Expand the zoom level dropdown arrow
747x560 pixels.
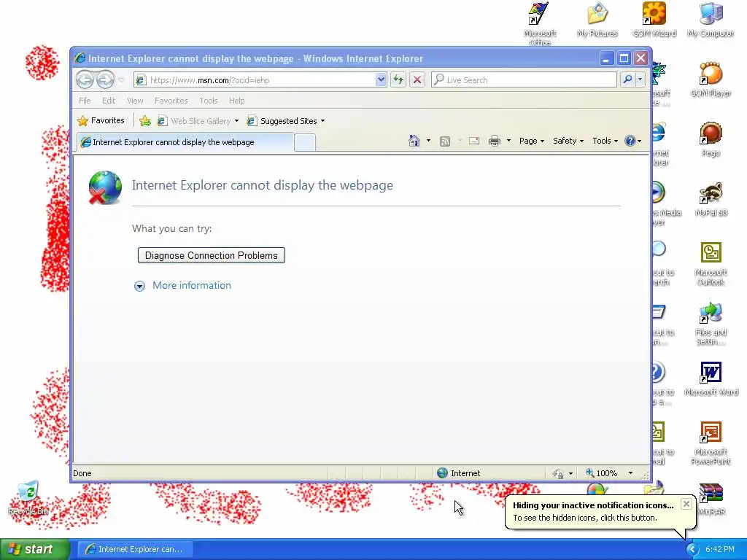pyautogui.click(x=631, y=472)
